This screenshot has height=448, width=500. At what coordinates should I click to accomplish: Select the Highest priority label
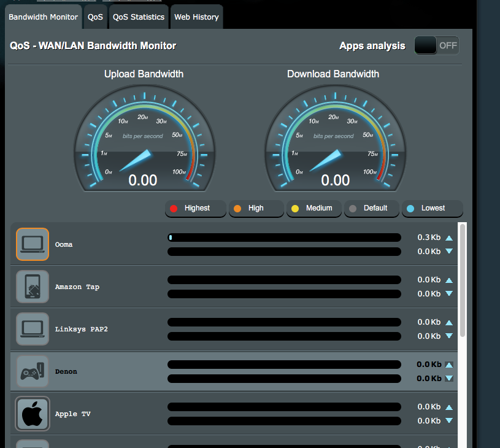(x=197, y=208)
